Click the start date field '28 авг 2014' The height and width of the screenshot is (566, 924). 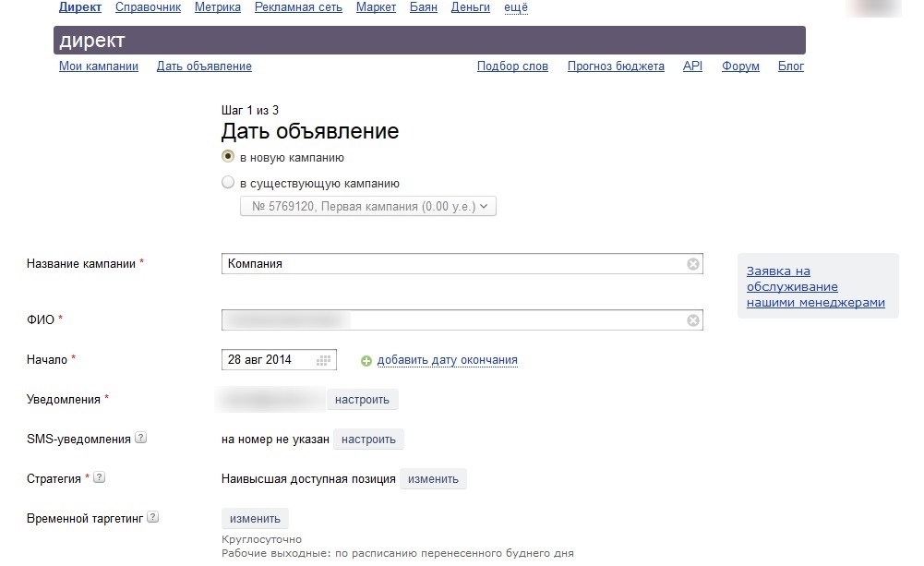pos(279,360)
